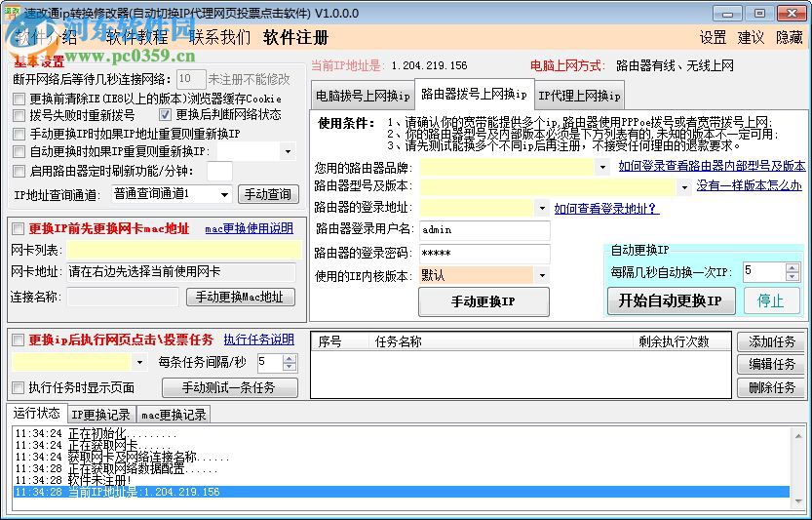Click the 停止 button

pyautogui.click(x=771, y=300)
